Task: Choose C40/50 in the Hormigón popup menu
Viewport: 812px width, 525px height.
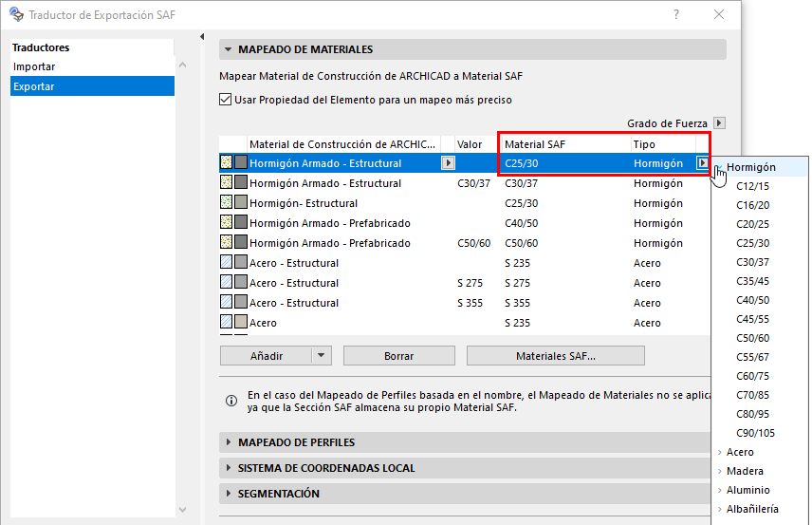Action: (x=752, y=300)
